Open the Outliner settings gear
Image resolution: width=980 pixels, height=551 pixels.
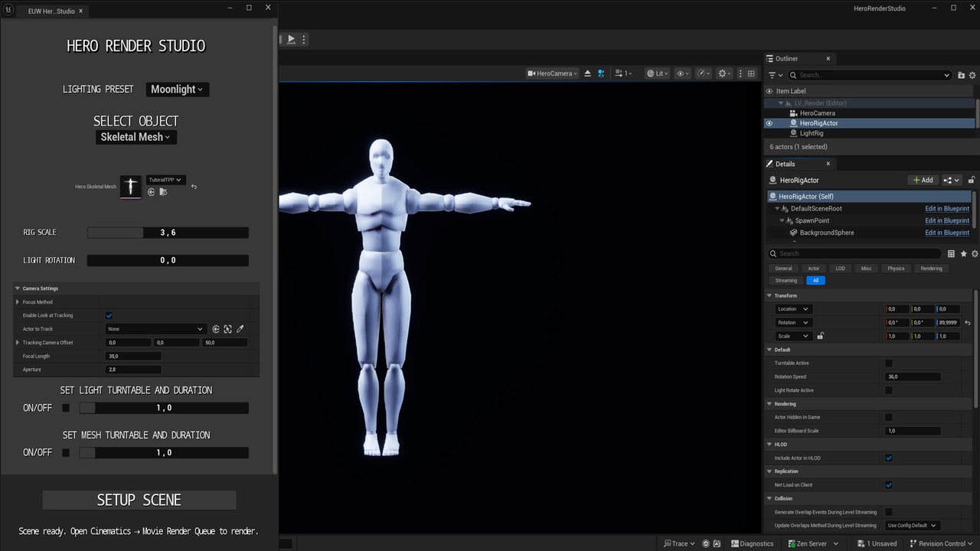click(973, 75)
